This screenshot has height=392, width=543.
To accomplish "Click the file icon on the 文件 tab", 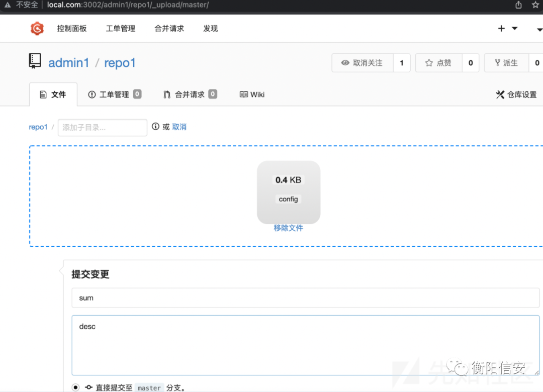I will tap(44, 94).
